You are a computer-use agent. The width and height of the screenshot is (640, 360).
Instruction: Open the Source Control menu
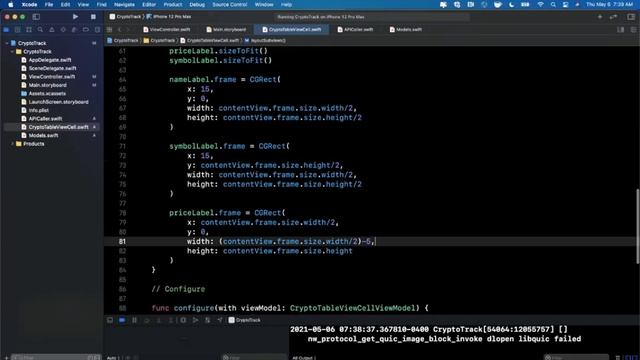click(x=229, y=4)
